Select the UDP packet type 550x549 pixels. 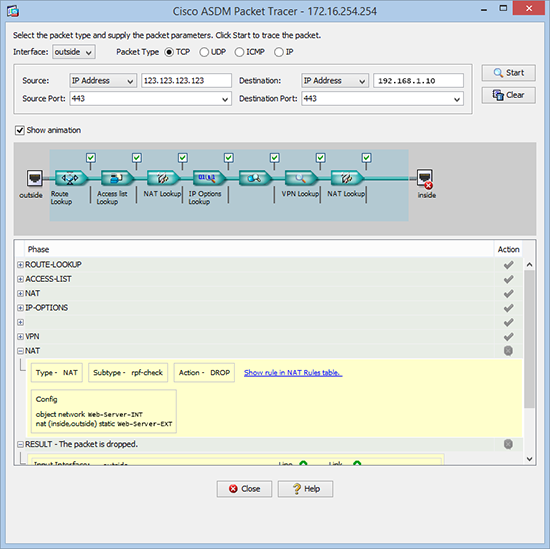tap(204, 52)
